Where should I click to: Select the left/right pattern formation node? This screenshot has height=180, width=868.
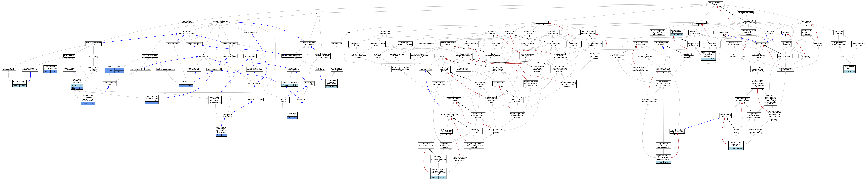pyautogui.click(x=69, y=69)
